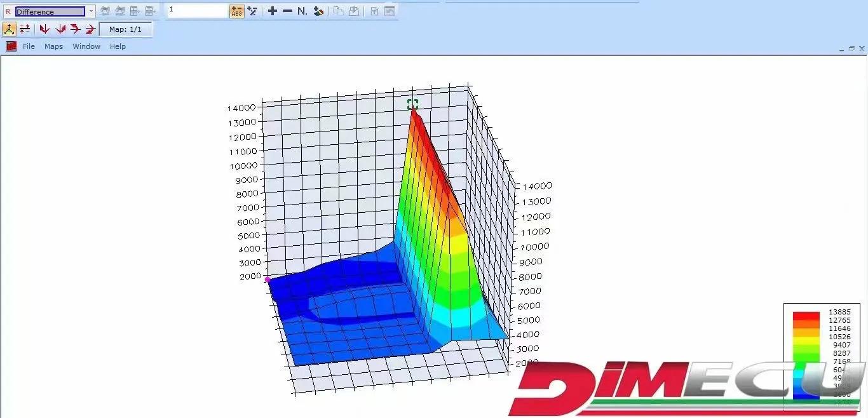Viewport: 868px width, 418px height.
Task: Click the second greyed compare-map icon
Action: (120, 11)
